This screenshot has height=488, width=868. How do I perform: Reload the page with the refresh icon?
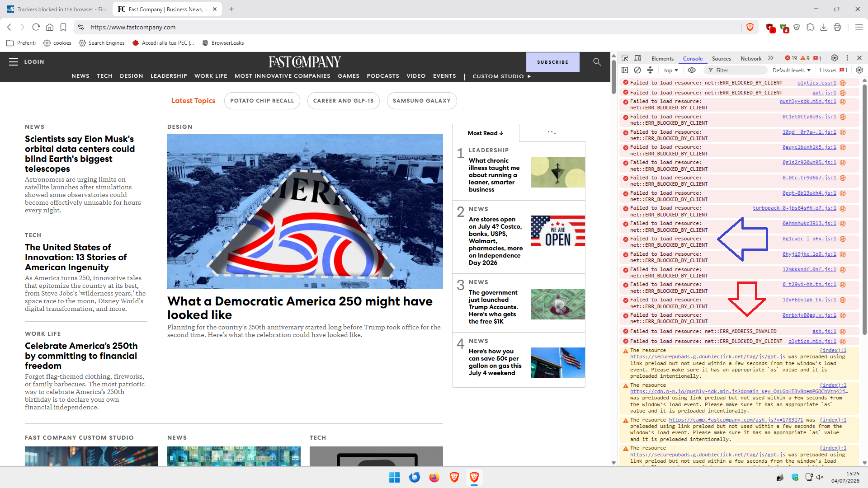tap(36, 27)
